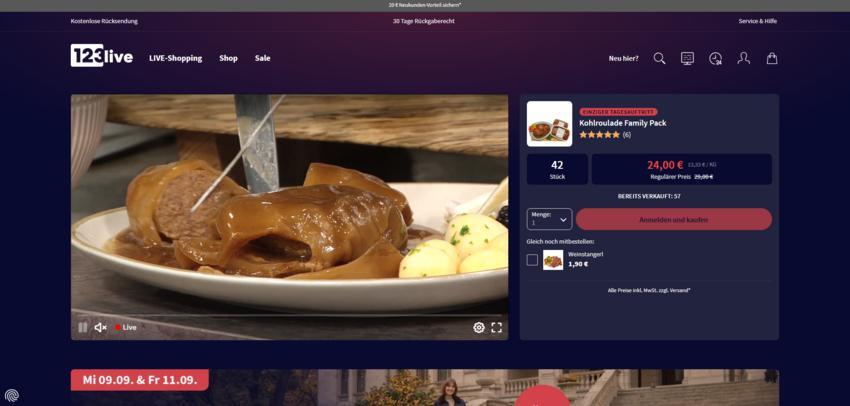
Task: Open the Sale menu
Action: 262,58
